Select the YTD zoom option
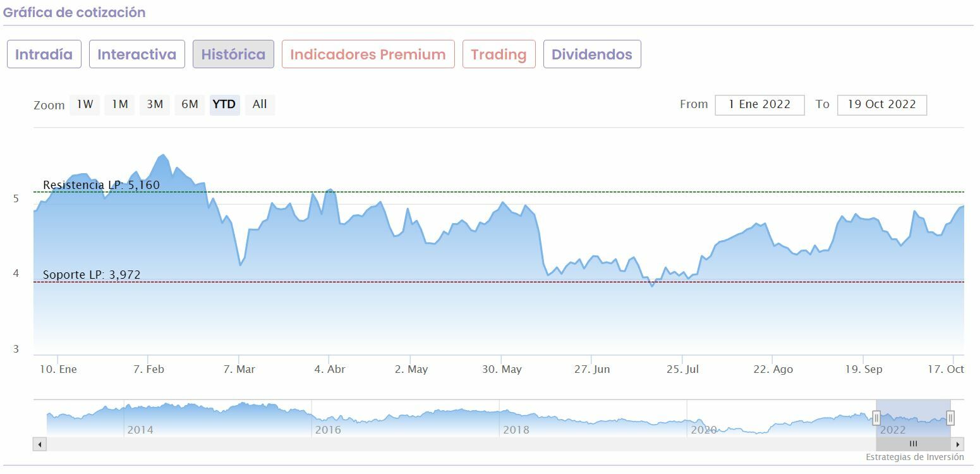The image size is (980, 474). point(224,104)
